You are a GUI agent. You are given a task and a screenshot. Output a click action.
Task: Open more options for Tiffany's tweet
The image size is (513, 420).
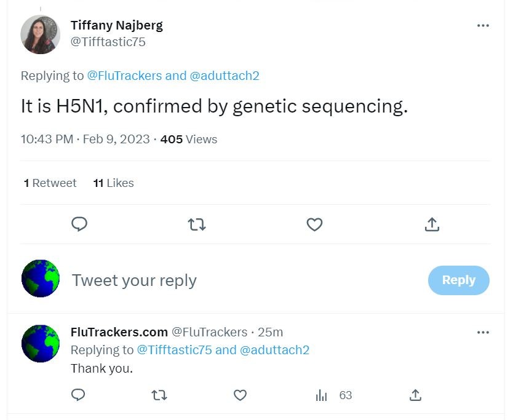[x=483, y=26]
